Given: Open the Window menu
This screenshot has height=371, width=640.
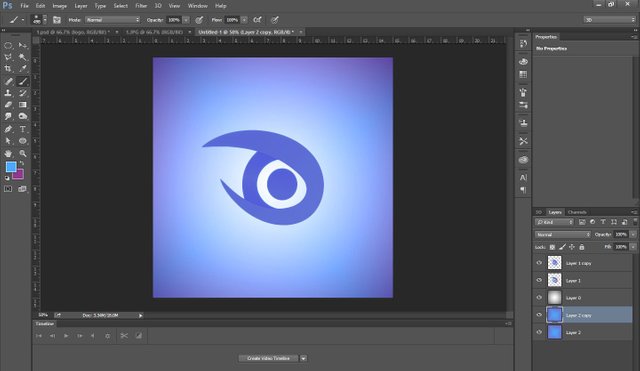Looking at the screenshot, I should (x=198, y=6).
